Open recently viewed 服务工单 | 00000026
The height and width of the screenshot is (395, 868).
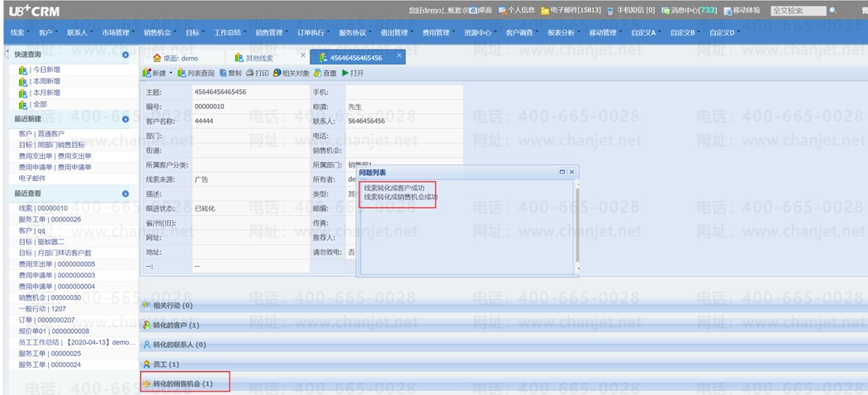(50, 219)
